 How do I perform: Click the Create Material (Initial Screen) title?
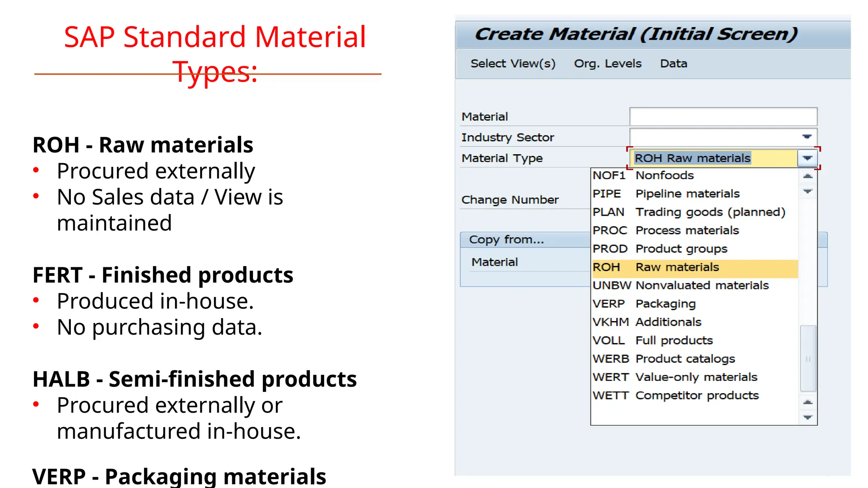click(636, 34)
